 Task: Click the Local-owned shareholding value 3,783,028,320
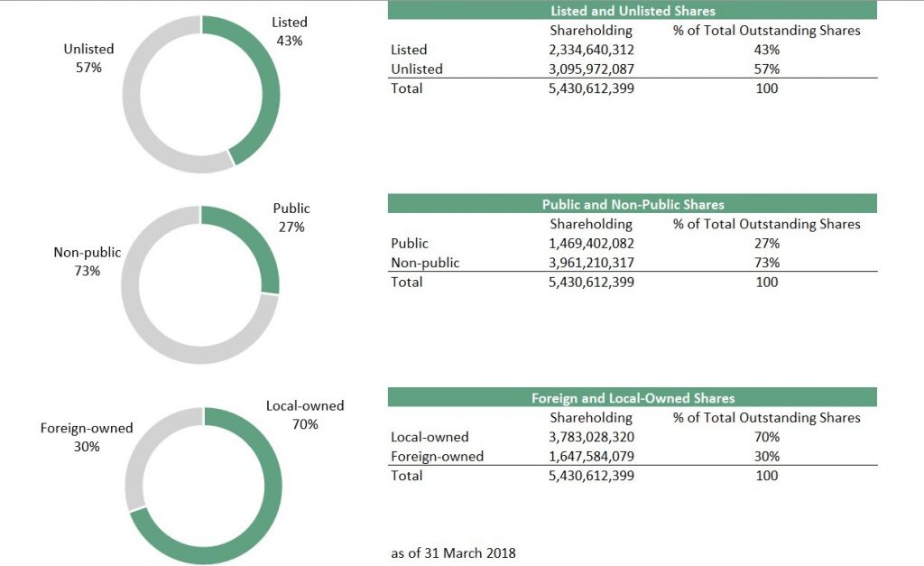591,437
